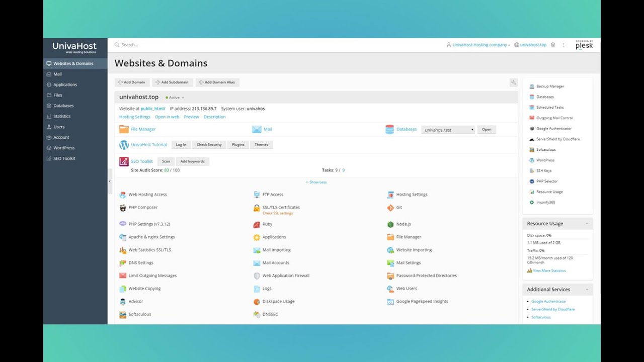
Task: Click the Google PageSpeed Insights icon
Action: (x=390, y=302)
